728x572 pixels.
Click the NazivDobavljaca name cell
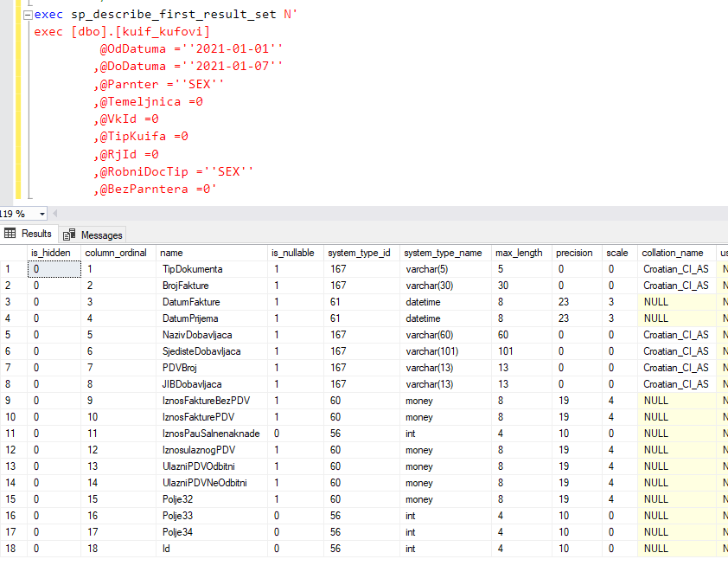[211, 335]
